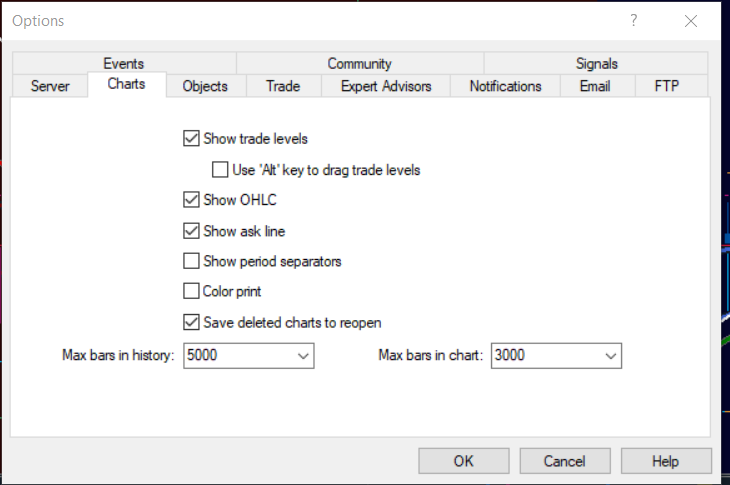The image size is (730, 485).
Task: Close the Options dialog with X
Action: pos(690,21)
